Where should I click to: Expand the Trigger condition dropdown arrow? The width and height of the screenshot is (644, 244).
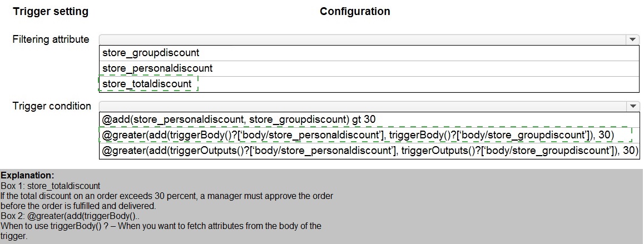click(x=632, y=106)
